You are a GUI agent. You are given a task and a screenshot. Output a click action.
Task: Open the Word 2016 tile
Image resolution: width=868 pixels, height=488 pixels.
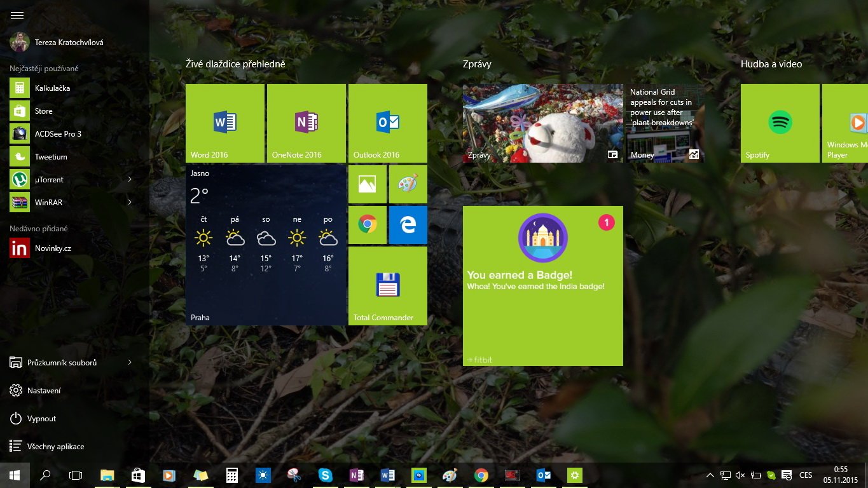pos(225,123)
